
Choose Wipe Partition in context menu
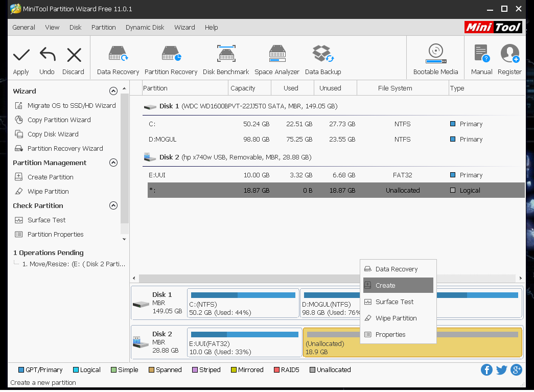coord(398,318)
